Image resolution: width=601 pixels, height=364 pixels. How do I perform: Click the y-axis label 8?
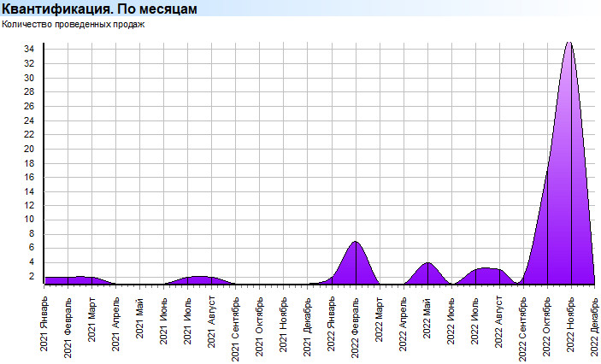coord(32,234)
